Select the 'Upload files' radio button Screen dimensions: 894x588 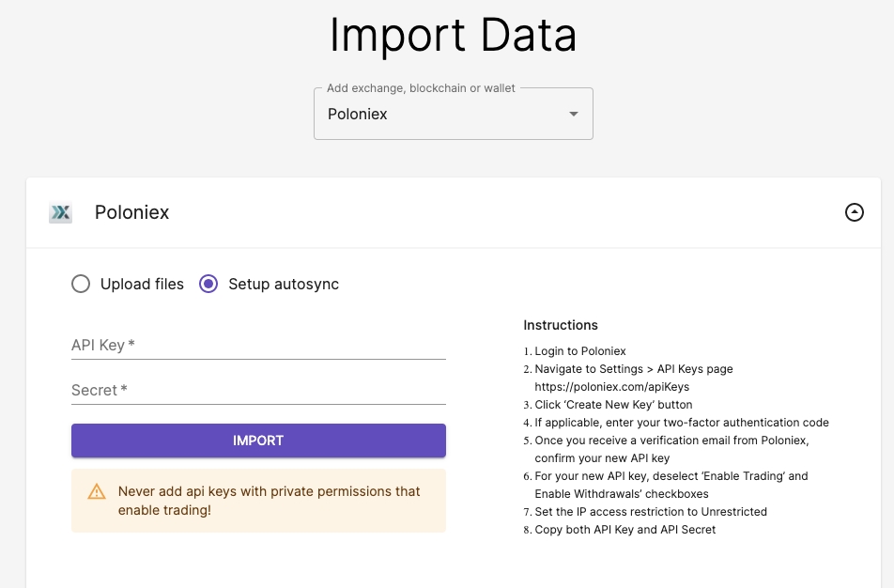coord(81,284)
